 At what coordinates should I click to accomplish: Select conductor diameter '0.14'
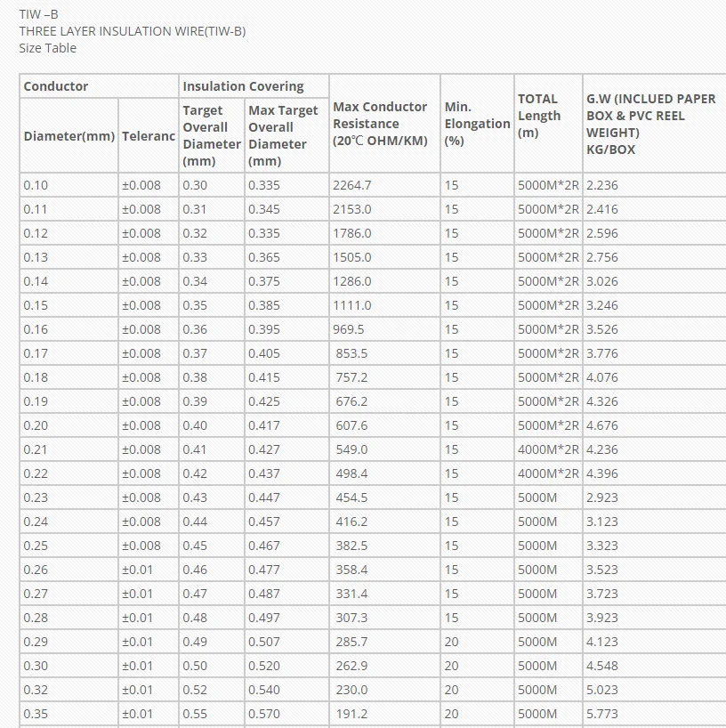click(36, 281)
